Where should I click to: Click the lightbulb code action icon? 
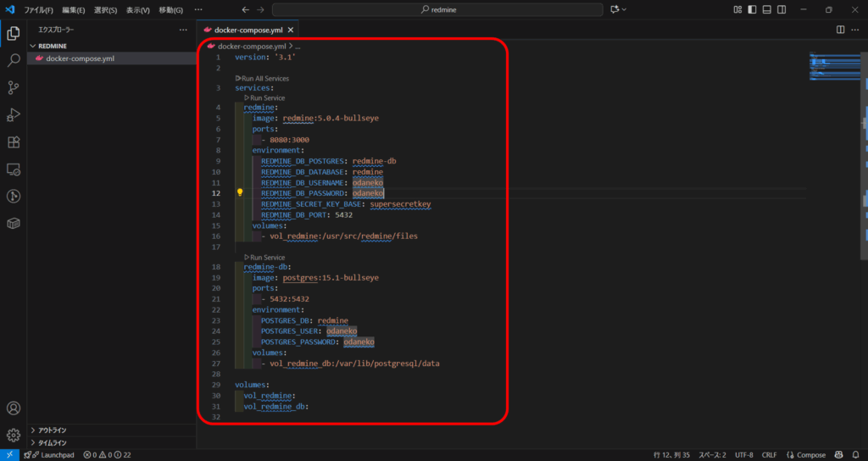click(240, 193)
